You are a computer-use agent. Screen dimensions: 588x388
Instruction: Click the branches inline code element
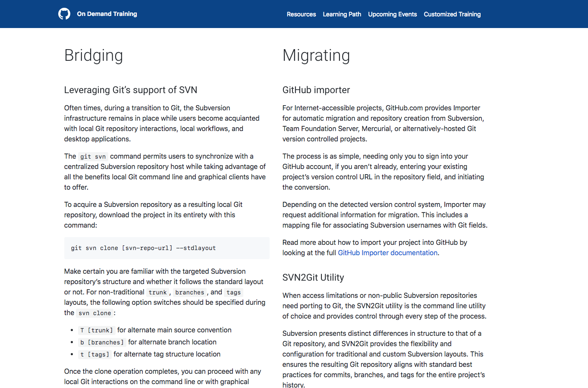coord(190,292)
